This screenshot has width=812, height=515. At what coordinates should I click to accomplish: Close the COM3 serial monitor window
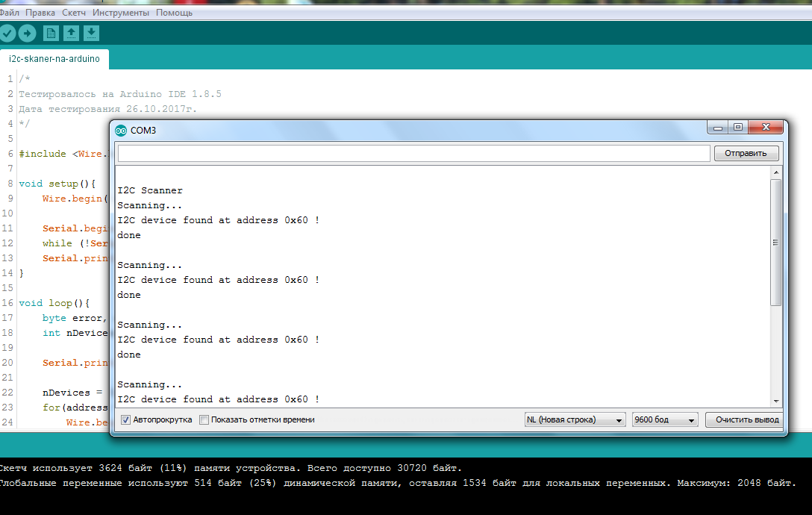pos(766,128)
